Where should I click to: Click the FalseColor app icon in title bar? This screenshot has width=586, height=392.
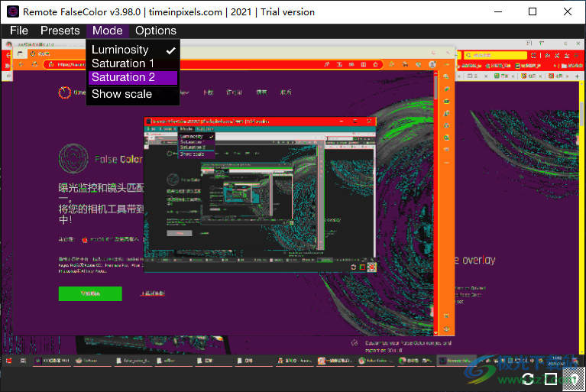coord(13,11)
